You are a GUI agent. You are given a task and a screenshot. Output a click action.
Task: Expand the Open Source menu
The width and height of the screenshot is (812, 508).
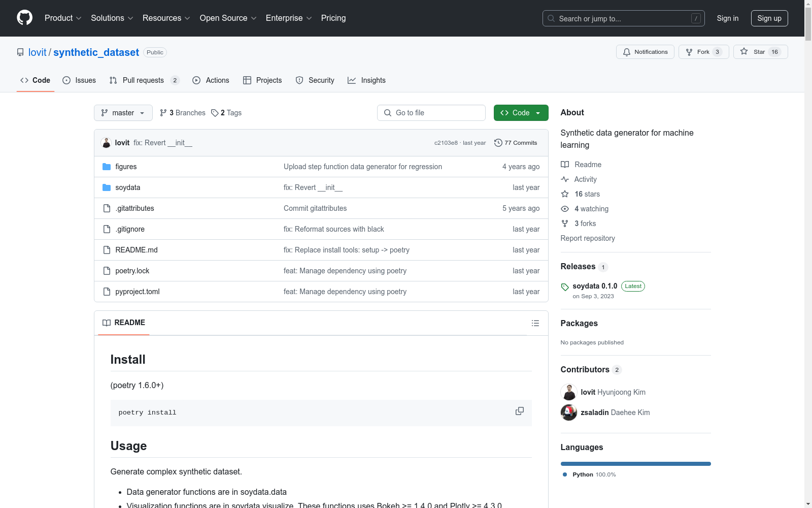(x=228, y=18)
